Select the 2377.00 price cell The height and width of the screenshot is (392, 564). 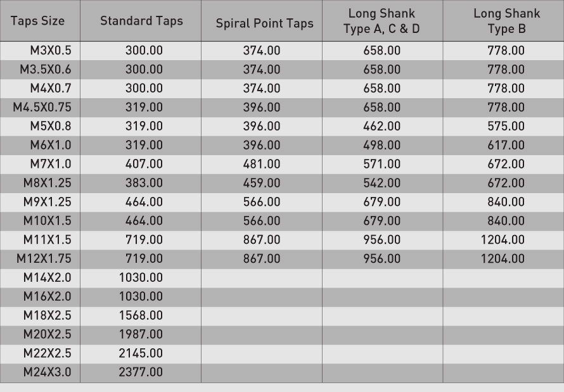141,372
